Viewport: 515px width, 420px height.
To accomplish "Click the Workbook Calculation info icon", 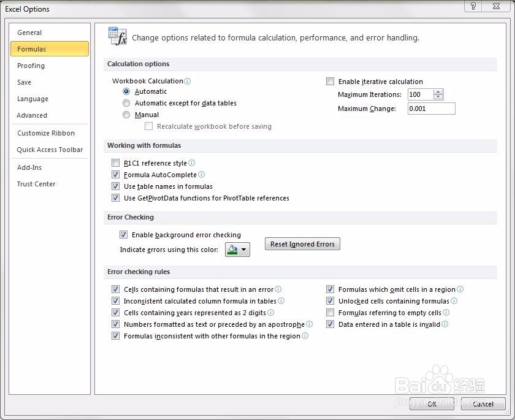I will (x=187, y=81).
